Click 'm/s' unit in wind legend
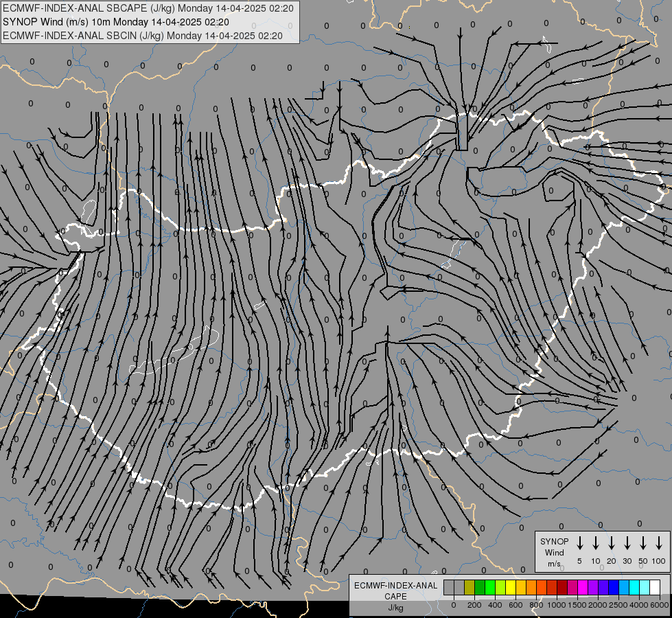Image resolution: width=672 pixels, height=618 pixels. [554, 564]
